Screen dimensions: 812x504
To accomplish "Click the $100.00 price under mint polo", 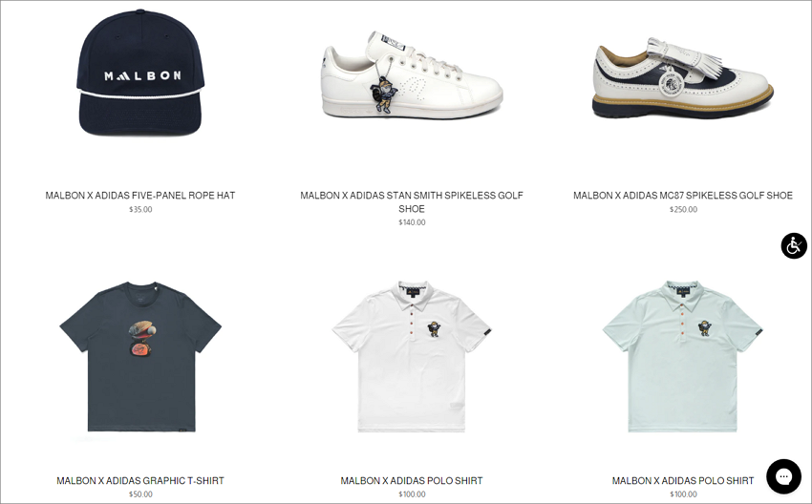I will pyautogui.click(x=683, y=494).
